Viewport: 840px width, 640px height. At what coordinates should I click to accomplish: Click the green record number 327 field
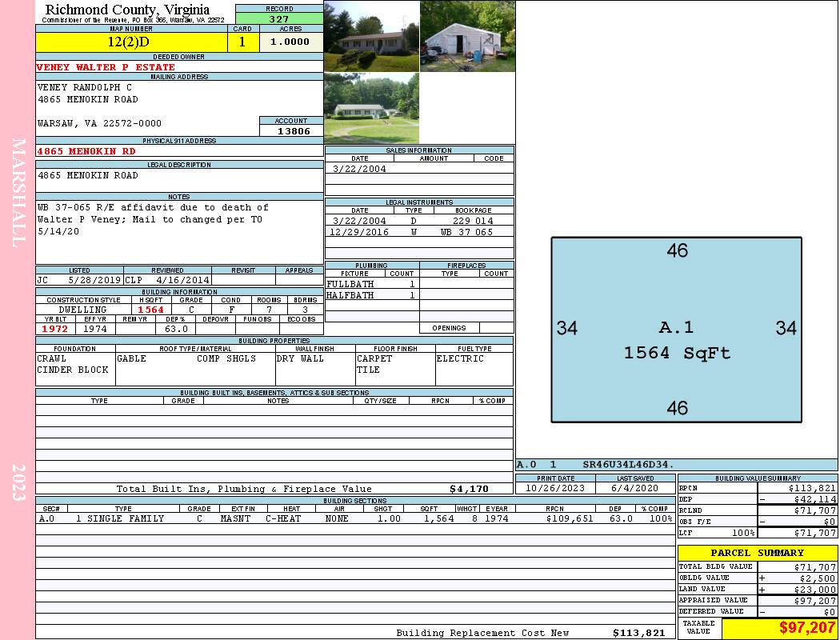(279, 18)
